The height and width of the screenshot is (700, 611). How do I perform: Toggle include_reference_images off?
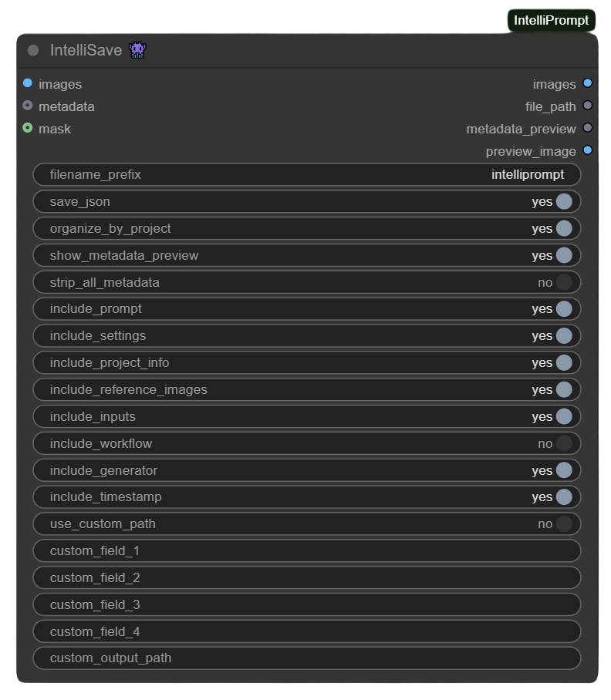(564, 389)
